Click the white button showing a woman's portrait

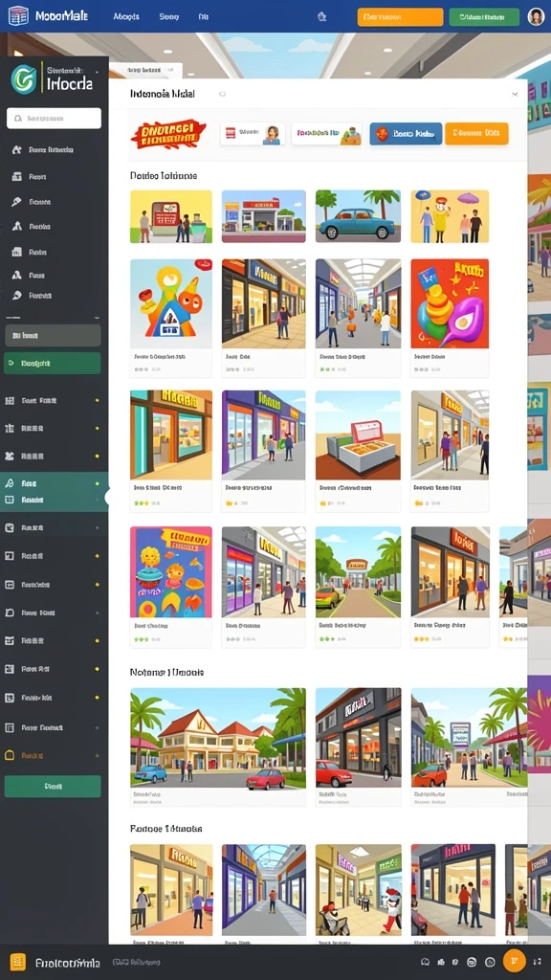point(253,134)
